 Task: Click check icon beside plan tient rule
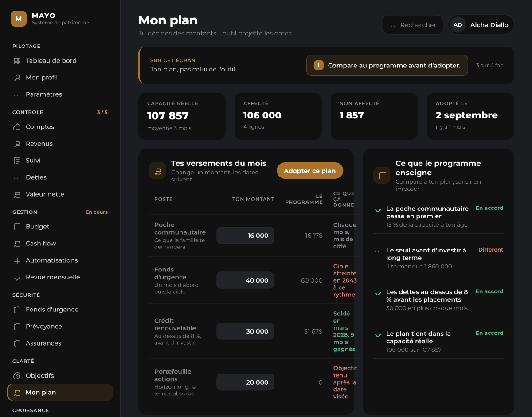coord(378,335)
